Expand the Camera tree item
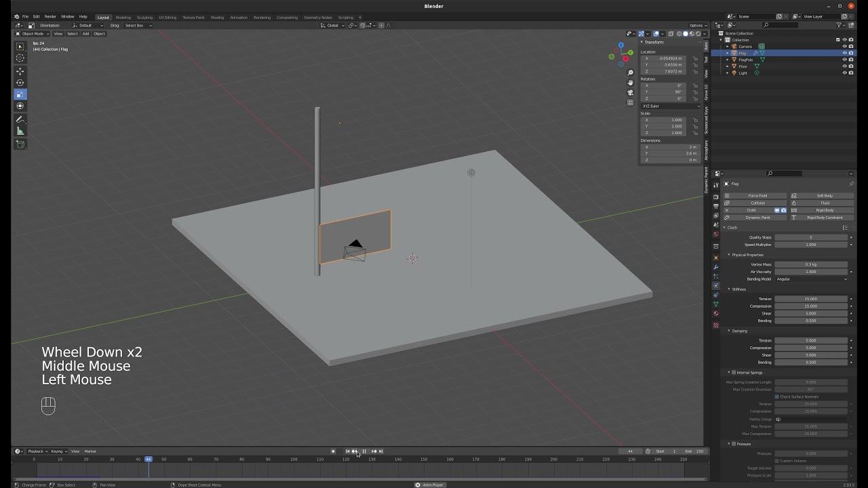Screen dimensions: 868x488 (728, 46)
